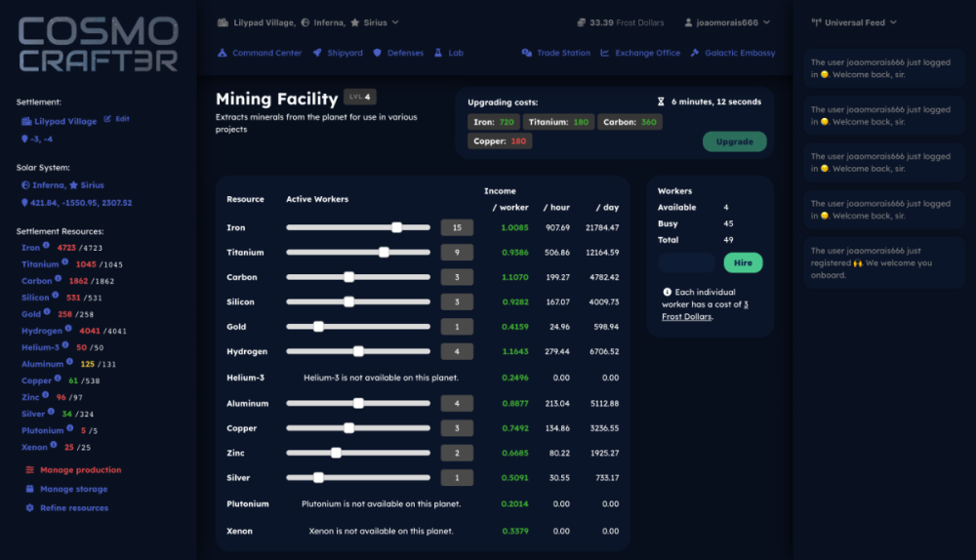Screen dimensions: 976x560
Task: Click the Gold active workers slider handle
Action: 318,327
